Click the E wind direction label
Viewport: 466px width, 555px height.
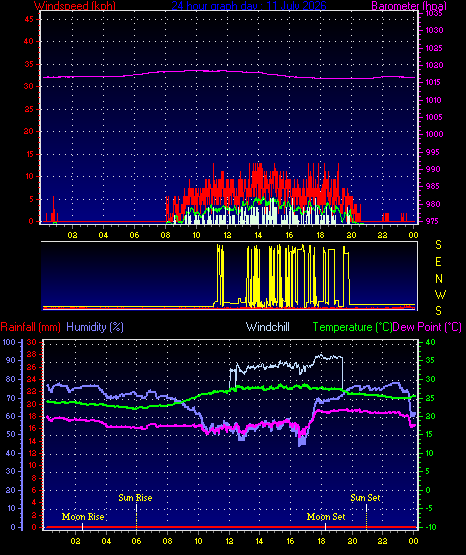point(438,262)
